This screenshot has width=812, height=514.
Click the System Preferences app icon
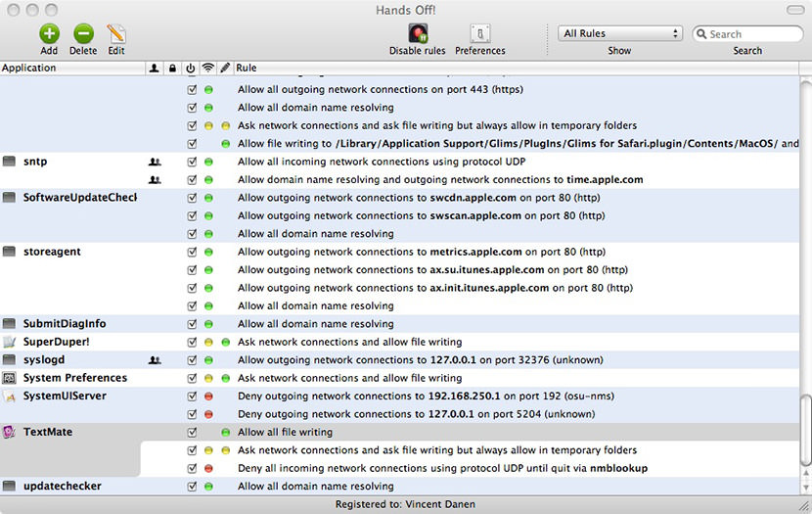[x=9, y=378]
